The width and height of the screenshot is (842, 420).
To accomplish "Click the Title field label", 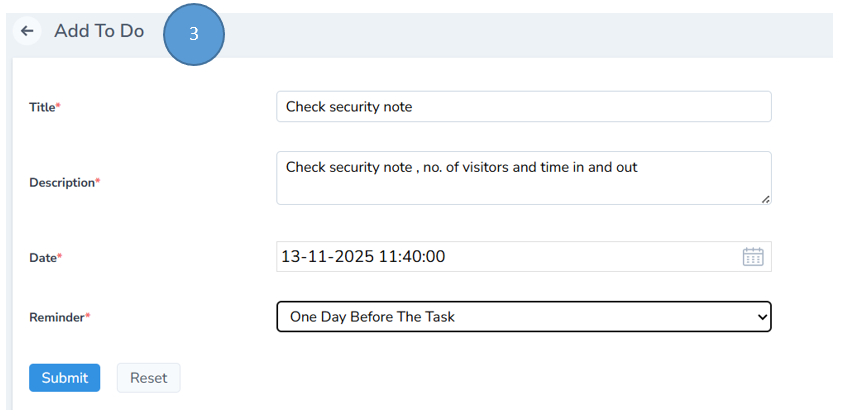I will pyautogui.click(x=42, y=107).
